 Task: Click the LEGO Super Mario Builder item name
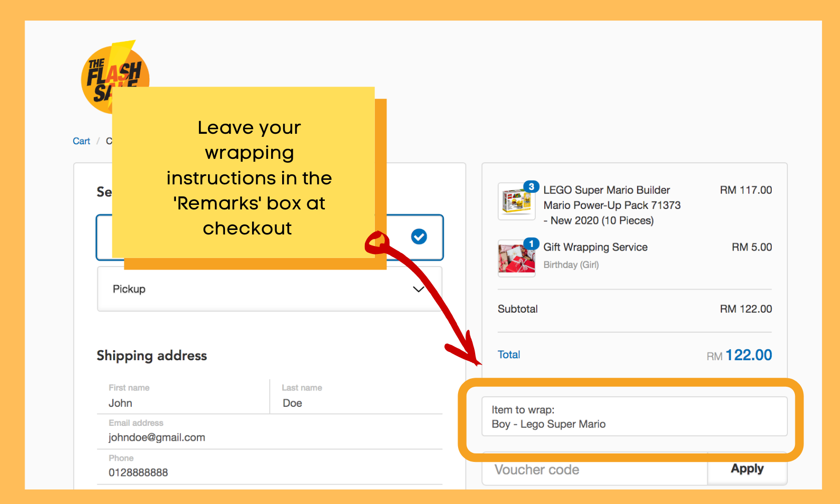tap(612, 205)
